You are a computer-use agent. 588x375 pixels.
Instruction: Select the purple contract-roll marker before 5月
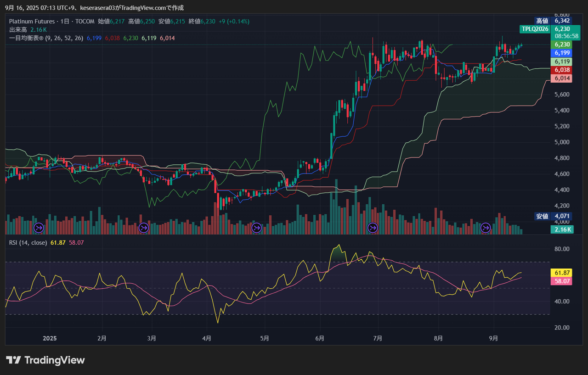[256, 227]
